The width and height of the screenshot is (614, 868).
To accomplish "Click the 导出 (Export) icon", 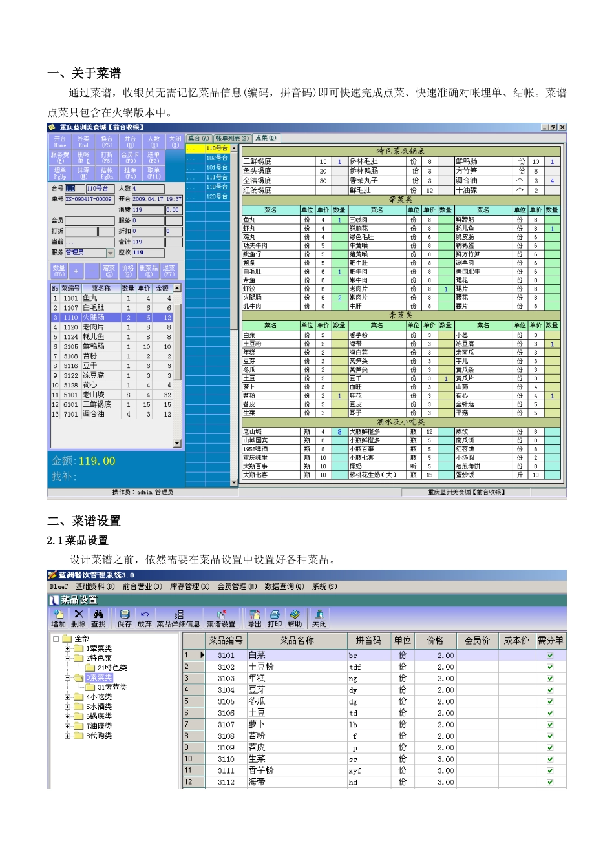I will 255,618.
